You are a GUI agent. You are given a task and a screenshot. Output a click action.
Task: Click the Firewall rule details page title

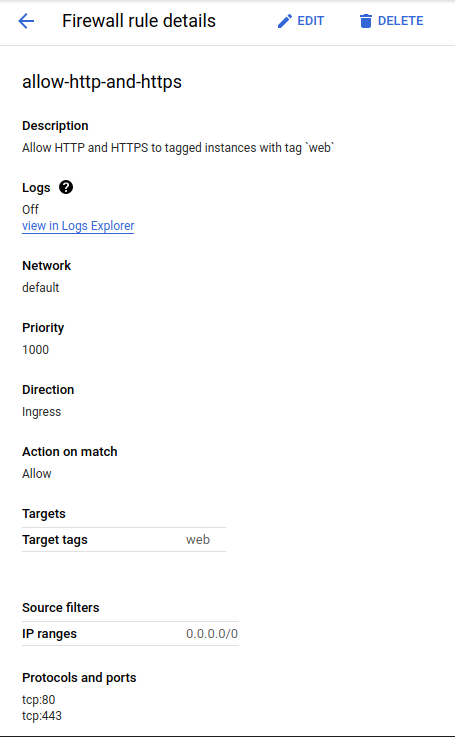click(139, 21)
